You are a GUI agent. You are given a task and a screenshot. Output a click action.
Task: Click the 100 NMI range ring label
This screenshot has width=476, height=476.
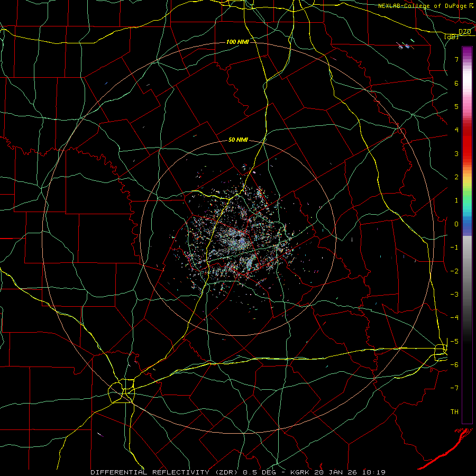[237, 42]
